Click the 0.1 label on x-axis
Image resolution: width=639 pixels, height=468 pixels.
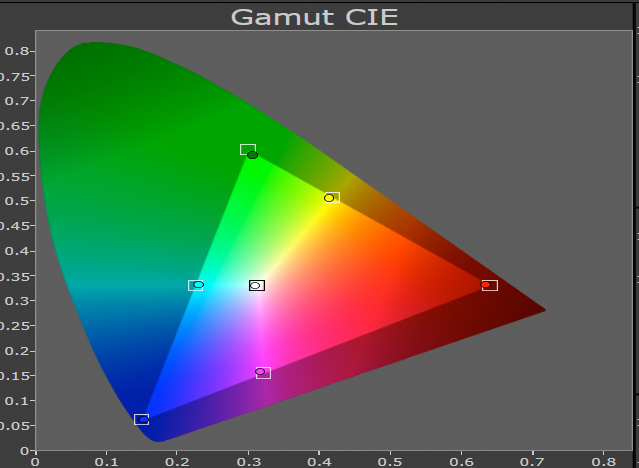pyautogui.click(x=107, y=462)
